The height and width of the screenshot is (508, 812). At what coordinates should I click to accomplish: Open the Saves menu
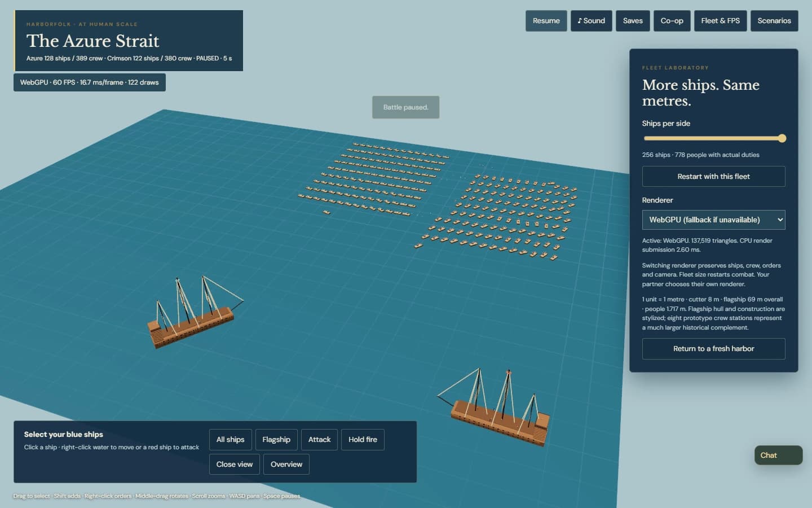point(633,21)
